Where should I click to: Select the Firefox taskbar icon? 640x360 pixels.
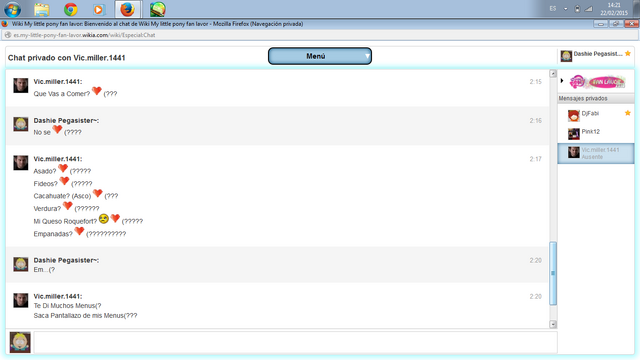(127, 9)
